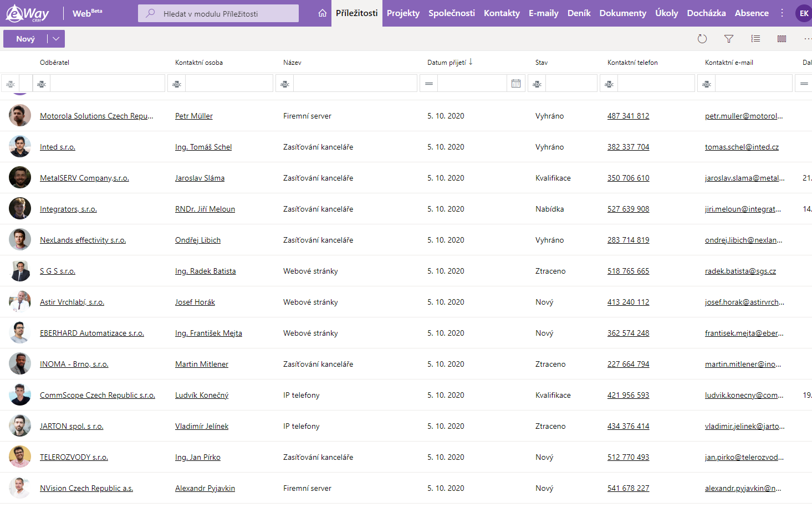The height and width of the screenshot is (513, 812).
Task: Open the navigation overflow menu dots
Action: (x=782, y=13)
